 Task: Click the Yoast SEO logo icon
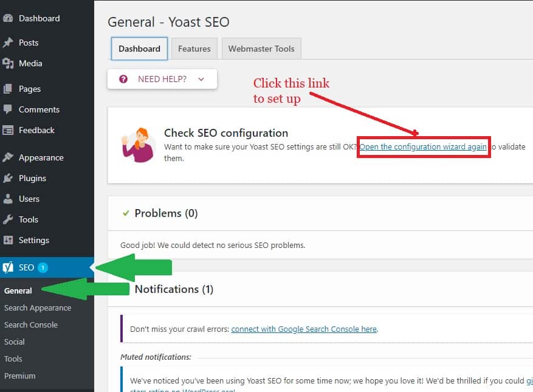pyautogui.click(x=8, y=267)
